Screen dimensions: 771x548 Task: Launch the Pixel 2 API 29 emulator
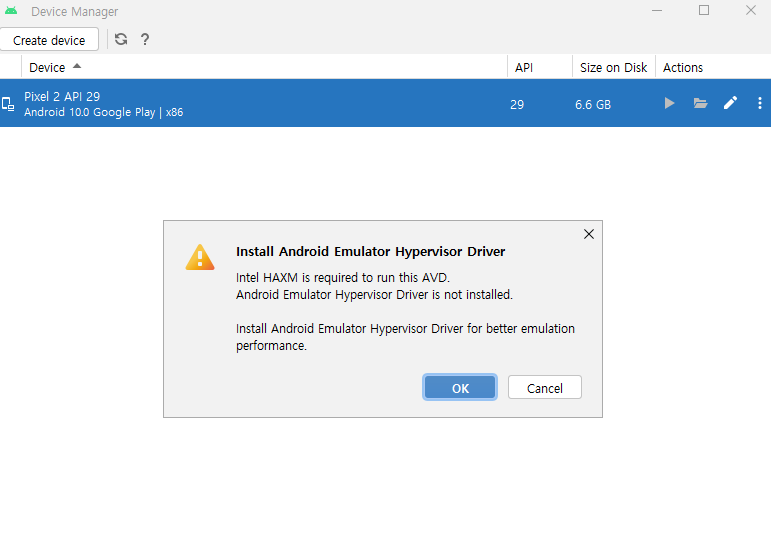tap(669, 103)
